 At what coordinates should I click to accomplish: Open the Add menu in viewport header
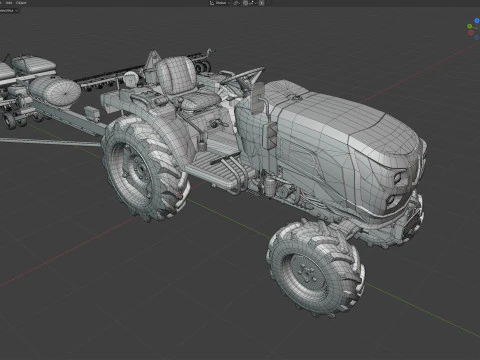click(x=9, y=3)
